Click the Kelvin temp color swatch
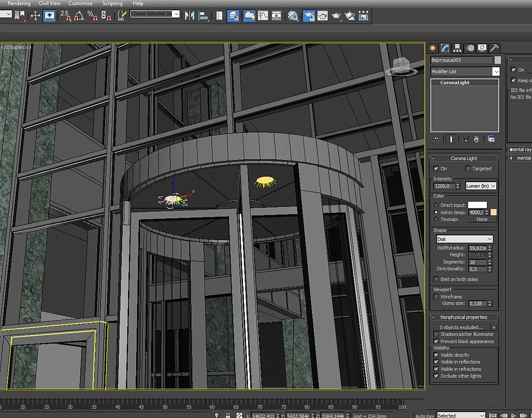Screen dimensions: 532x418 [x=494, y=212]
